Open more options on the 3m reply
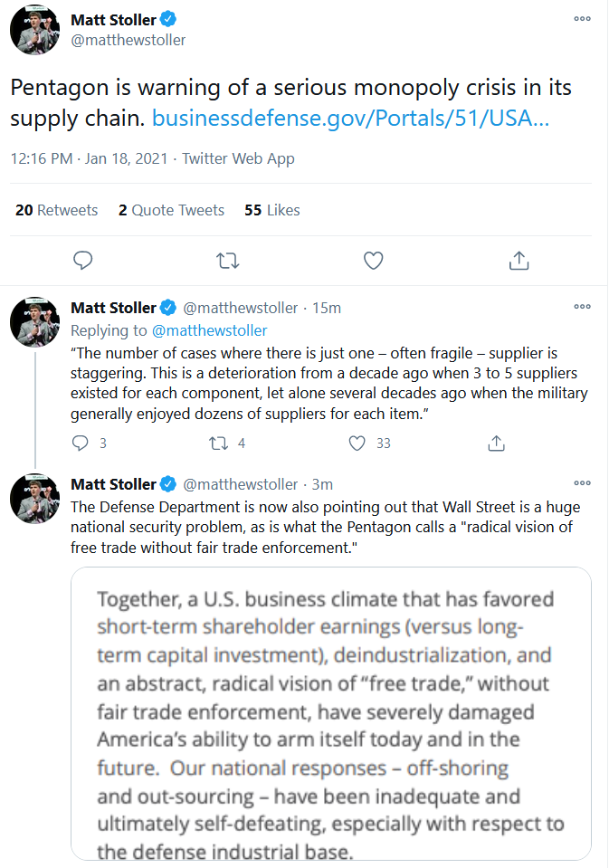 coord(583,483)
